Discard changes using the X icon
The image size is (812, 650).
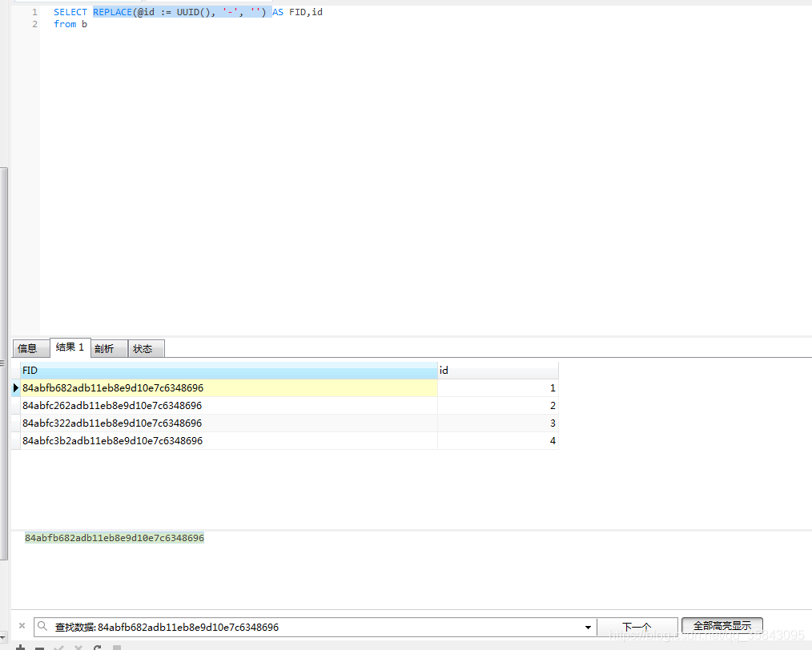coord(78,647)
